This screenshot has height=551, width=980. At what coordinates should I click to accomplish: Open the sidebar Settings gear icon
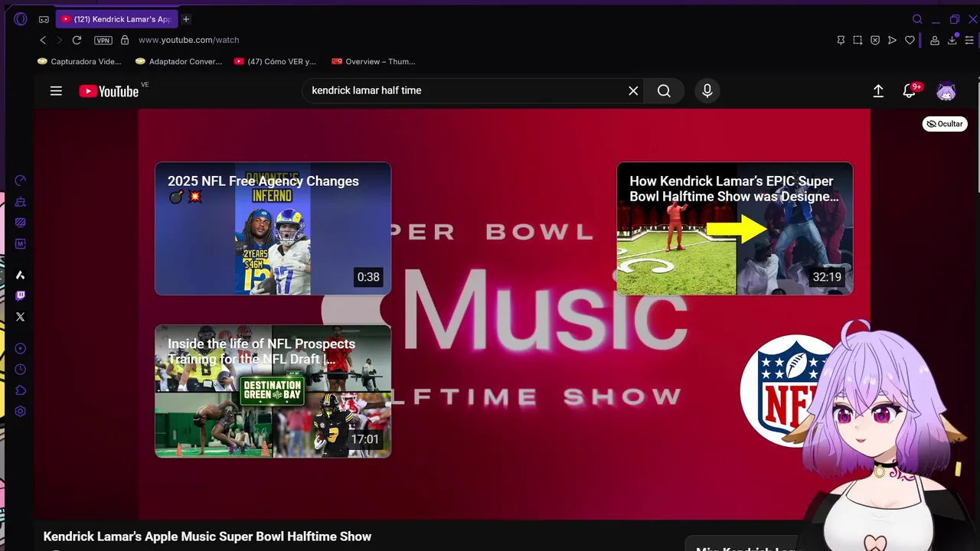[x=21, y=411]
